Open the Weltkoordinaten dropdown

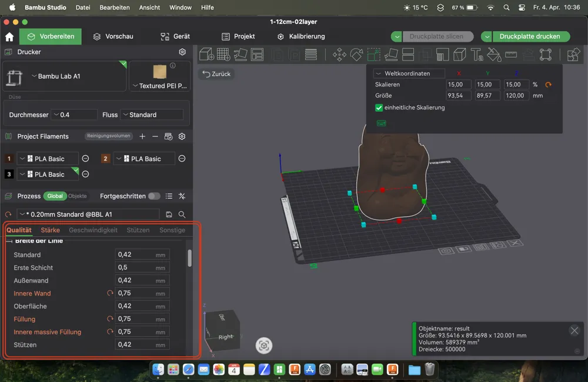(x=409, y=73)
